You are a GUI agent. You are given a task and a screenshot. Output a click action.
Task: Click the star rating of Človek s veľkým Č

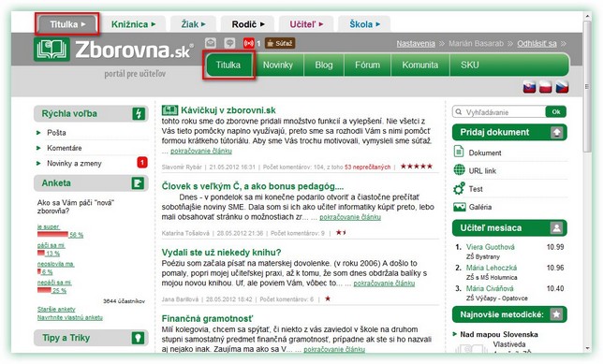point(341,232)
